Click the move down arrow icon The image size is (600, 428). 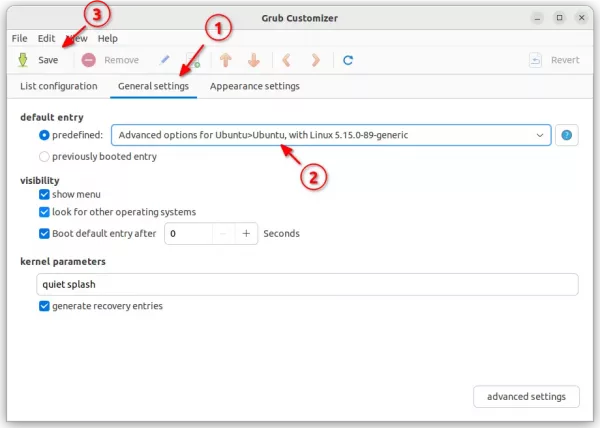click(x=254, y=60)
